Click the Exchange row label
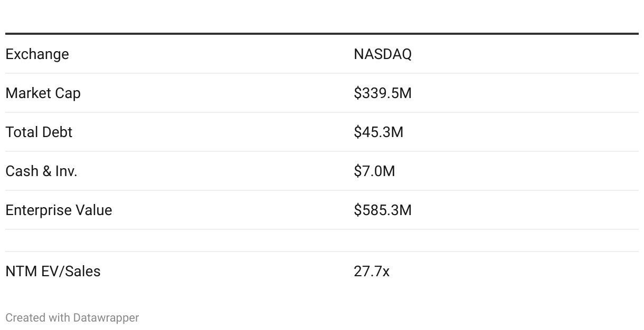 point(37,54)
